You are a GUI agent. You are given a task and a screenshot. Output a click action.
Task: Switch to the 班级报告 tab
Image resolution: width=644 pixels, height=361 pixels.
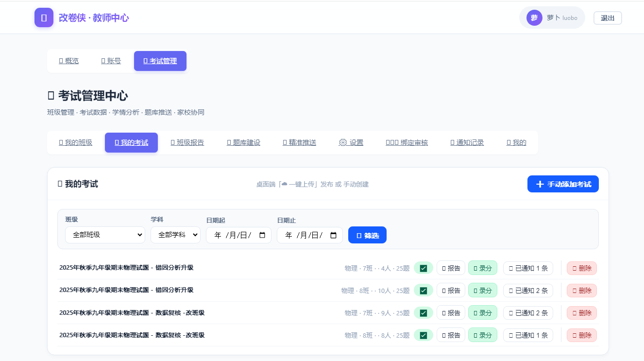click(x=187, y=142)
